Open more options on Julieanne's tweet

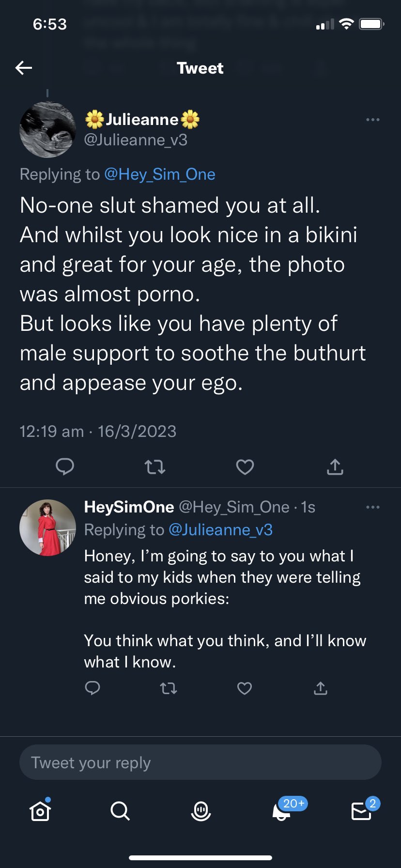[x=372, y=120]
